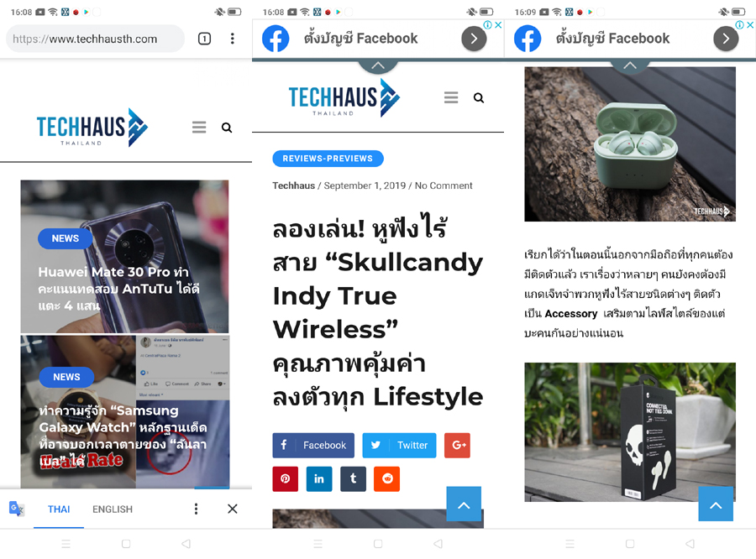Open the REVIEWS-PREVIEWS category link
Viewport: 756px width, 559px height.
(x=328, y=159)
